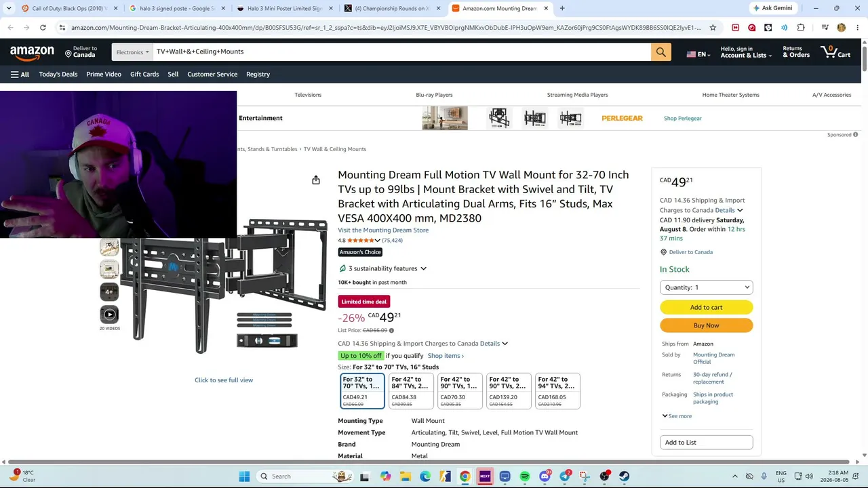Open Telegram from the taskbar
Image resolution: width=868 pixels, height=488 pixels.
pos(565,476)
